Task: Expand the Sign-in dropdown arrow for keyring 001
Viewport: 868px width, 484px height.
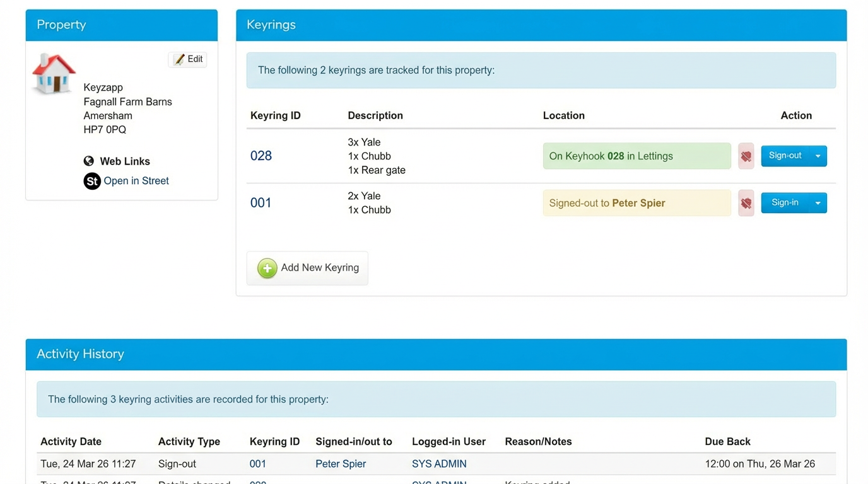Action: point(818,203)
